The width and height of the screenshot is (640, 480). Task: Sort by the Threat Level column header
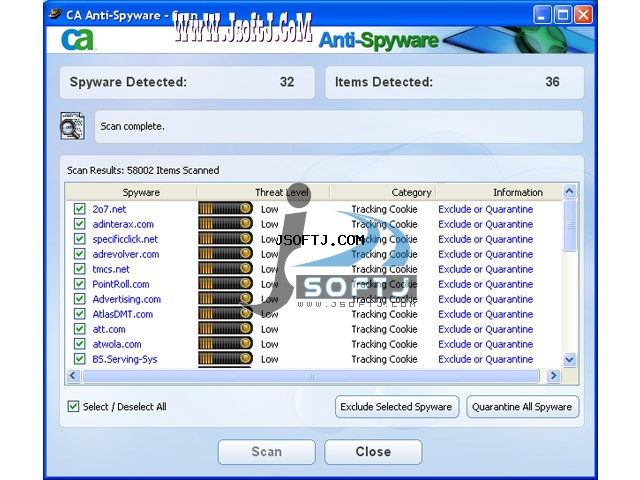coord(263,192)
